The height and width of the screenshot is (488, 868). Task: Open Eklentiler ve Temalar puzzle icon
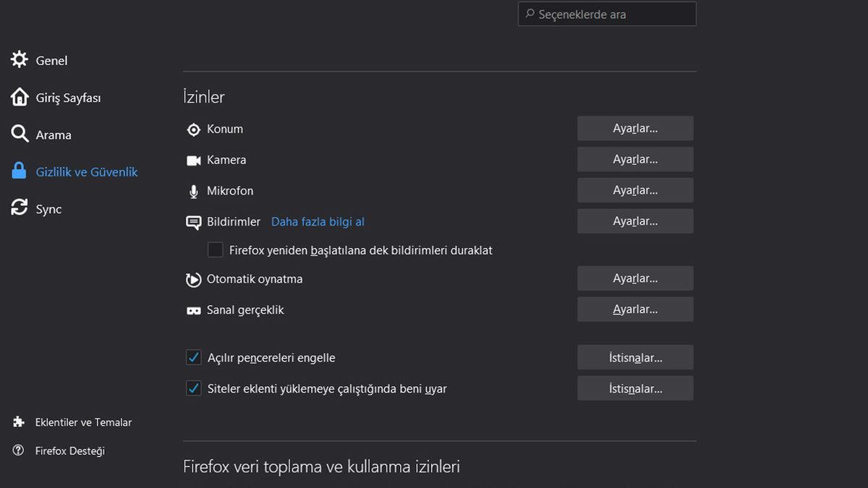19,422
